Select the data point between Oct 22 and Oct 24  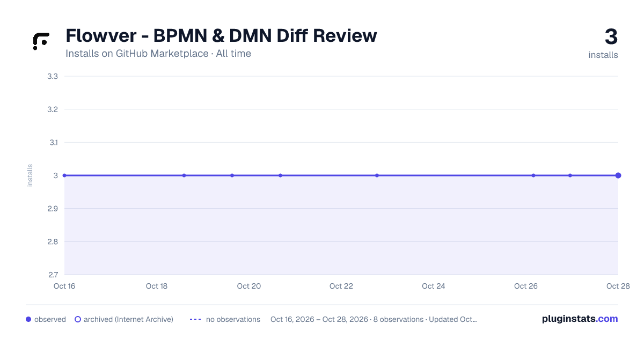[377, 175]
